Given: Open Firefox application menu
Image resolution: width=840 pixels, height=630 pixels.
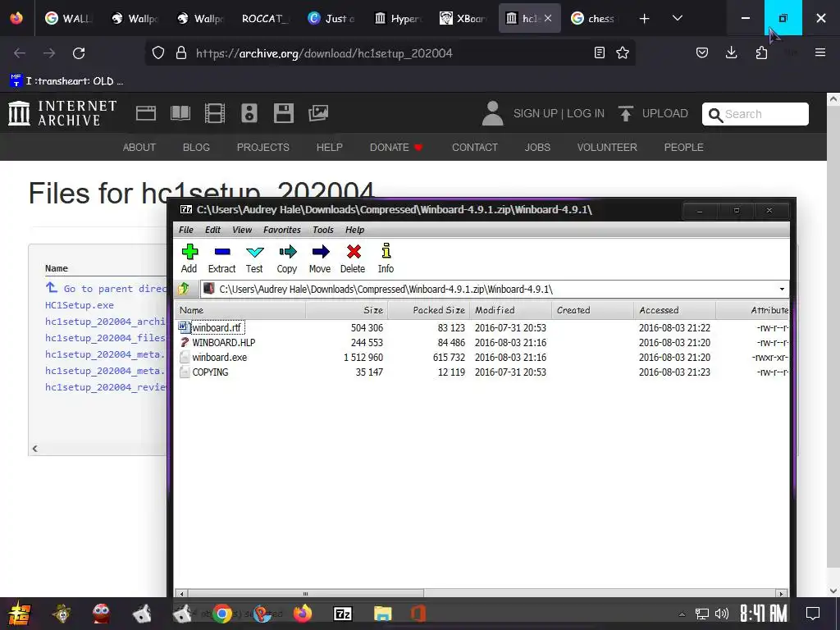Looking at the screenshot, I should point(820,52).
